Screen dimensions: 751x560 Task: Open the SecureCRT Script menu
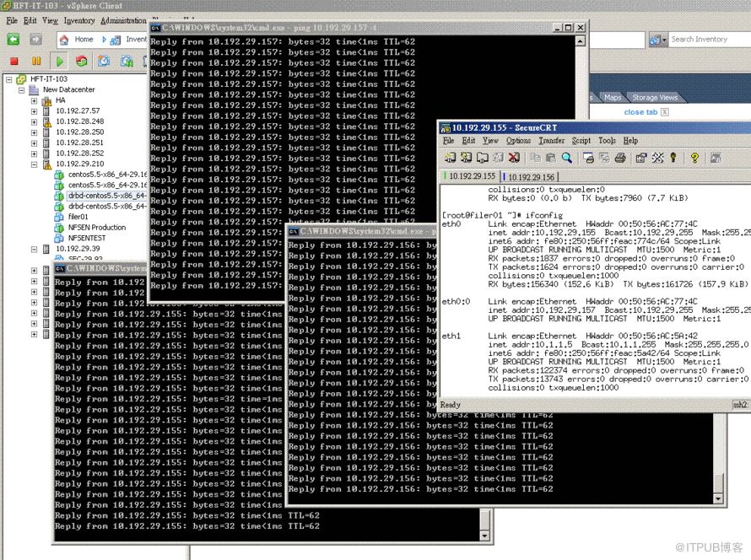pos(581,141)
